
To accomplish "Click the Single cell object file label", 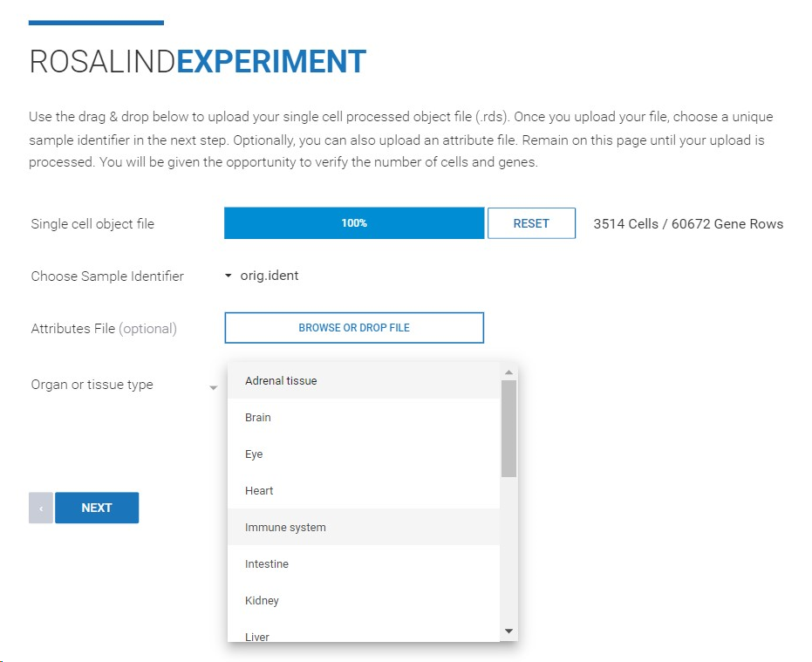I will [x=92, y=224].
